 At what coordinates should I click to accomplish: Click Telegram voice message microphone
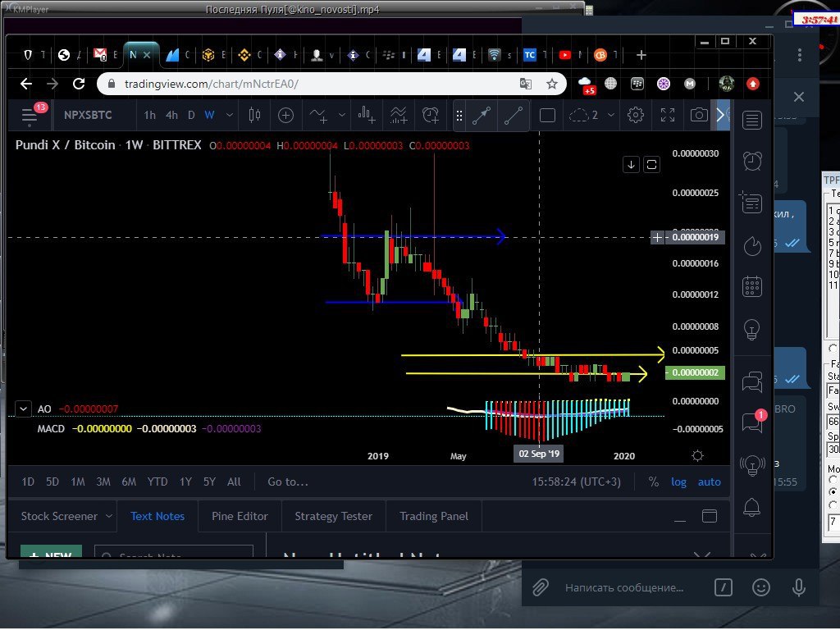pos(799,587)
